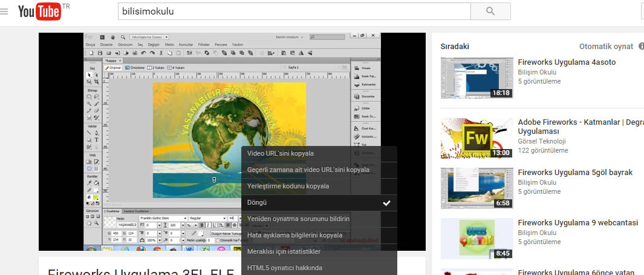Image resolution: width=644 pixels, height=275 pixels.
Task: Click 'Yeniden oynatma sorununu bildirin' option
Action: [x=298, y=219]
